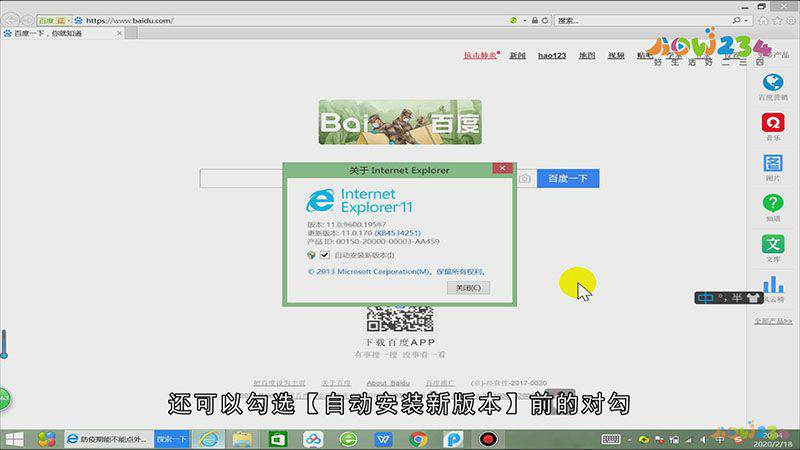
Task: Click the security lock icon in address bar
Action: coord(535,20)
